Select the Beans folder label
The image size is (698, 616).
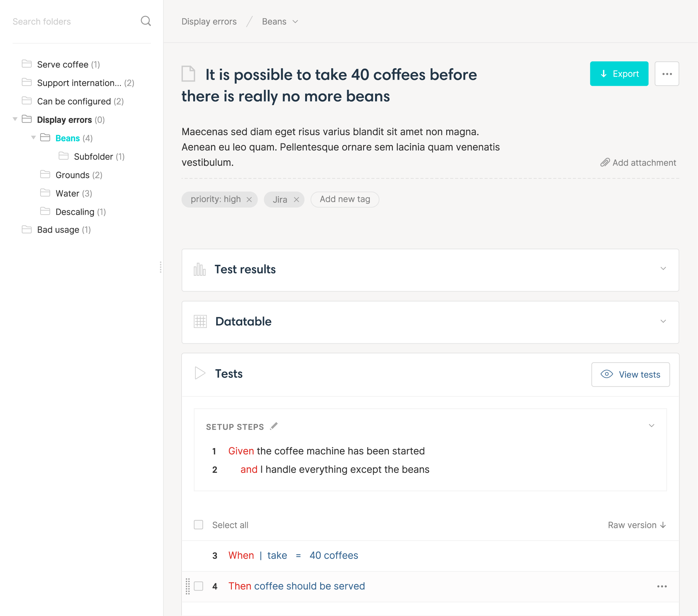[67, 138]
